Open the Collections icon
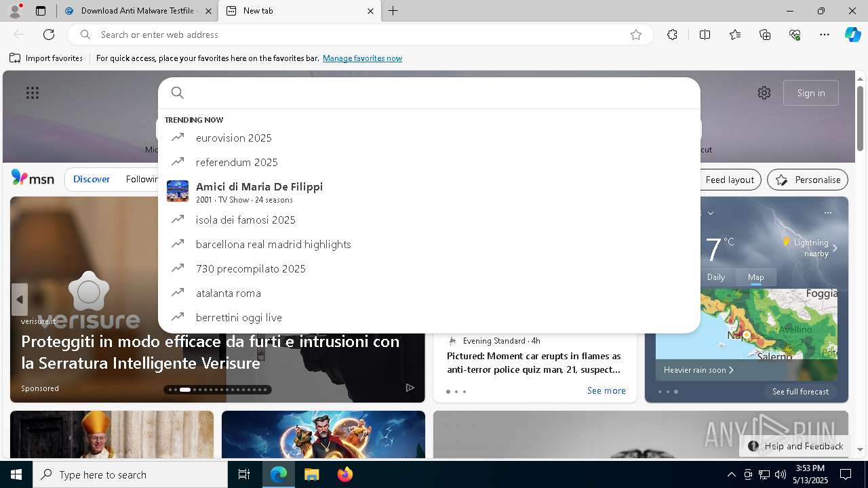Image resolution: width=868 pixels, height=488 pixels. click(765, 35)
